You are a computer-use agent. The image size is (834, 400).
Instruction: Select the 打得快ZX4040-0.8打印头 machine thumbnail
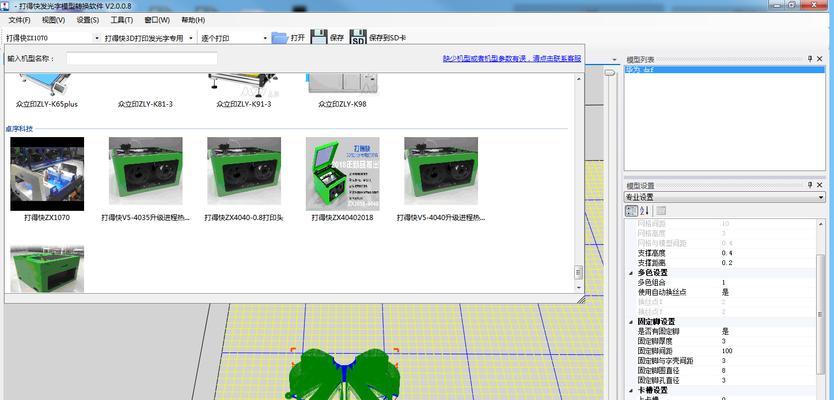(244, 171)
